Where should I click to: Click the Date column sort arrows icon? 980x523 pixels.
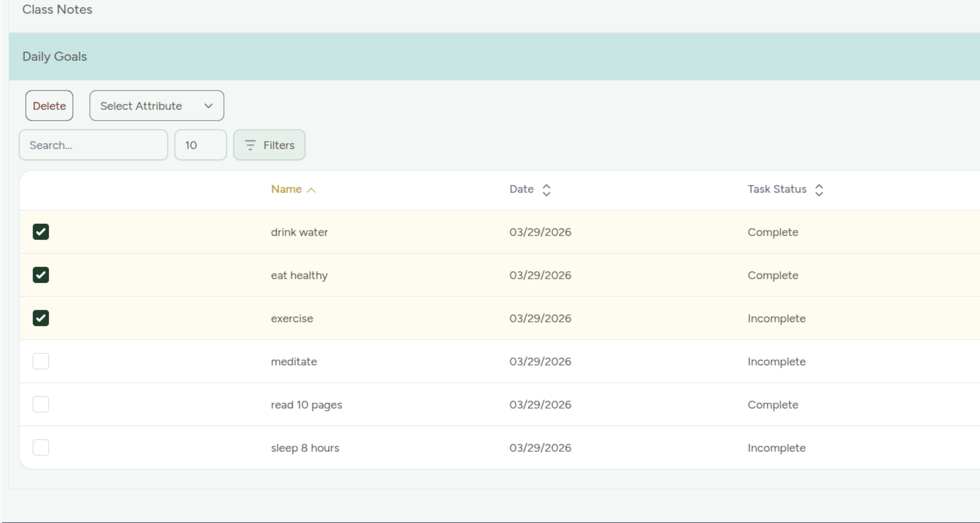point(546,190)
